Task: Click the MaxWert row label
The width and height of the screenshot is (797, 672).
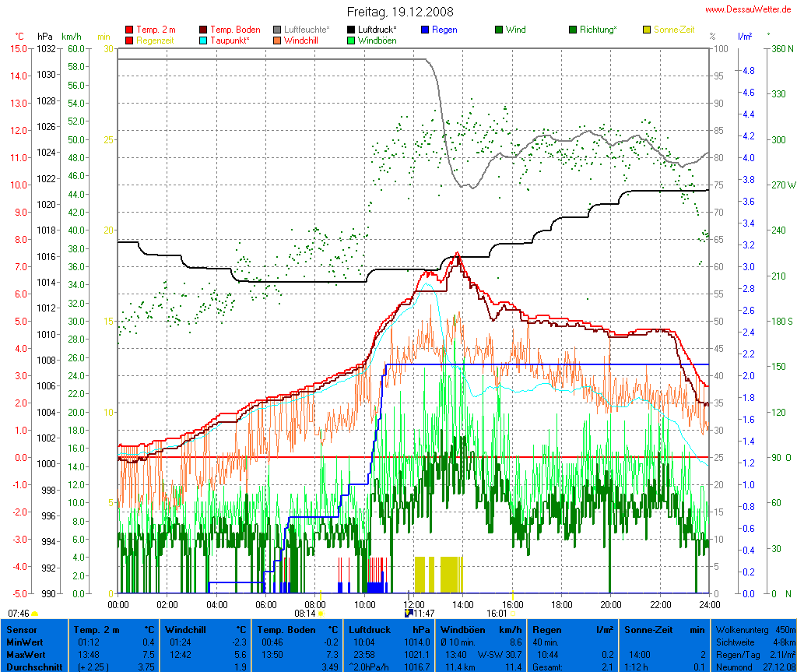Action: pyautogui.click(x=24, y=654)
